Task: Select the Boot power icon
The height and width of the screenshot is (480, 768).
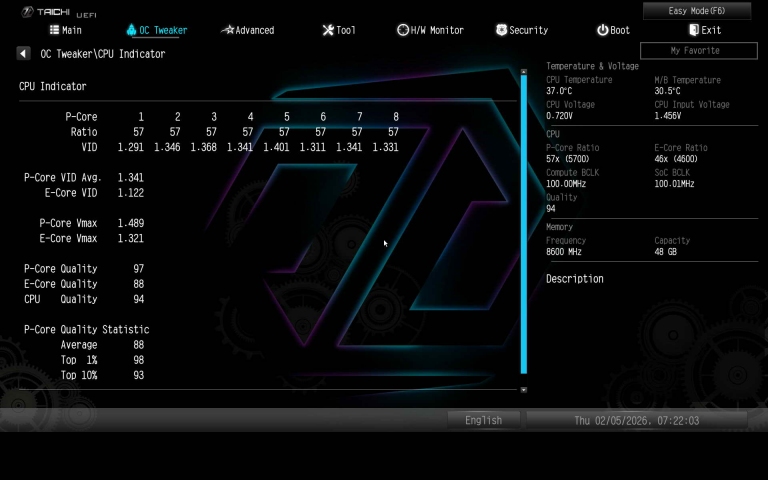Action: (x=602, y=30)
